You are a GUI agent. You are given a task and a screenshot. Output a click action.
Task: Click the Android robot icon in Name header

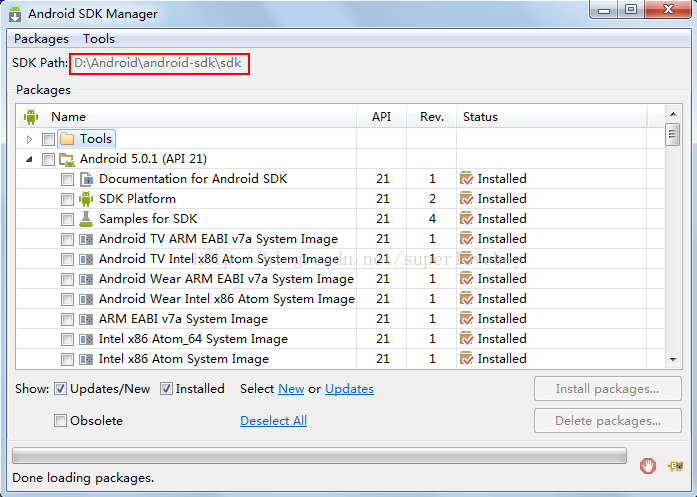(31, 116)
